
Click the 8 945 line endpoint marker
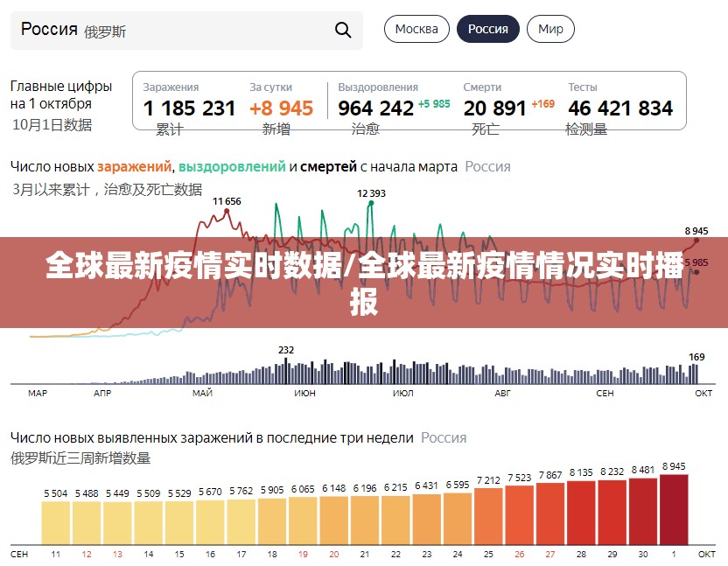tap(696, 239)
